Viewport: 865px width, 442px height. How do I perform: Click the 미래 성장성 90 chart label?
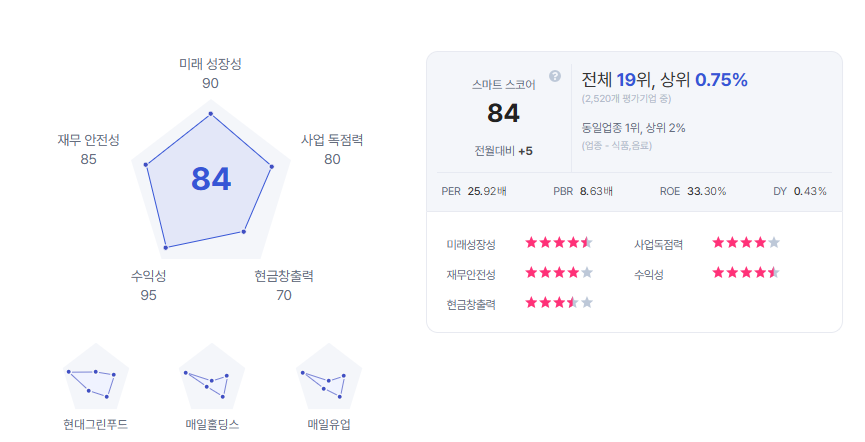tap(210, 73)
